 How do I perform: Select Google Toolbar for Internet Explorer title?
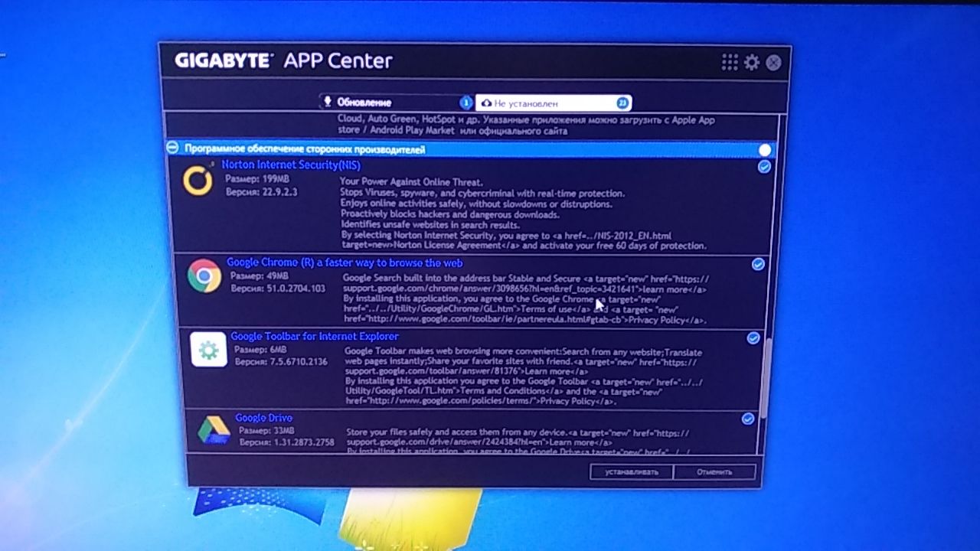315,336
